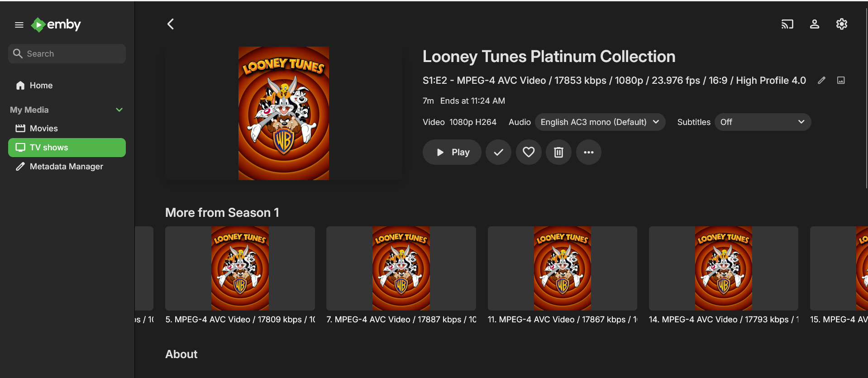Collapse the My Media section

pos(119,110)
